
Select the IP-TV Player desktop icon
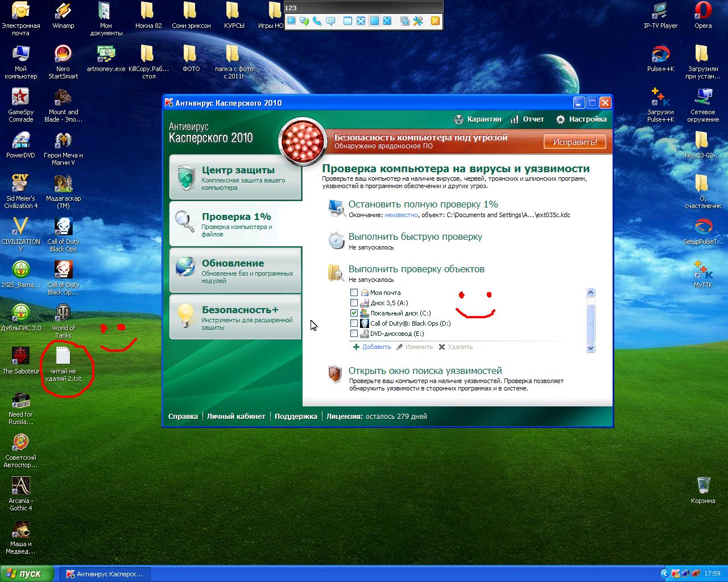[660, 15]
